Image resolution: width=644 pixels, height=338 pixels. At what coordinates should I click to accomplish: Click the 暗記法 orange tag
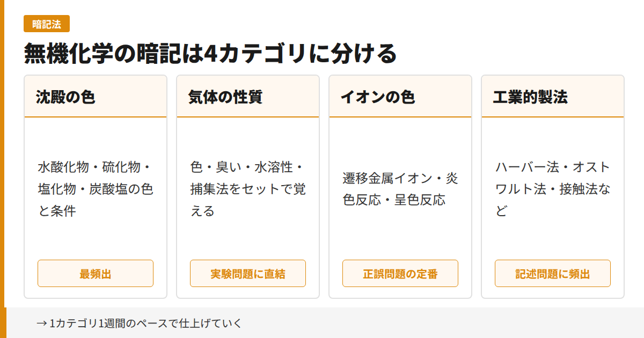(x=47, y=24)
